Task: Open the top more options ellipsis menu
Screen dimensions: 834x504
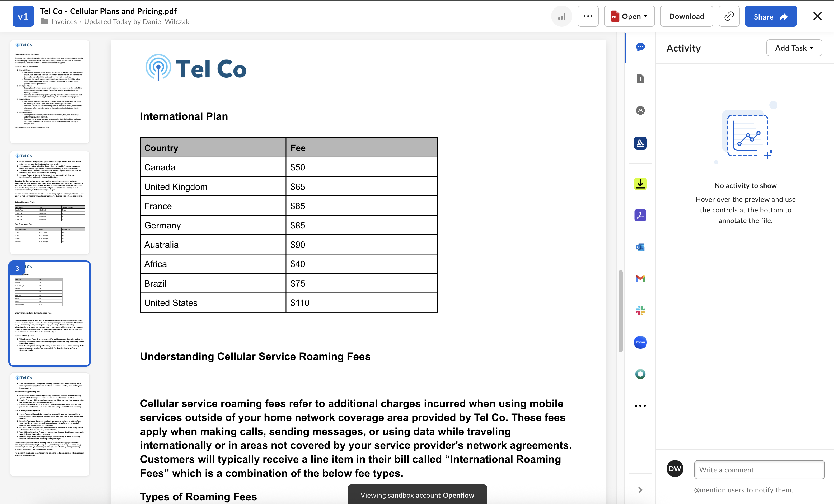Action: (x=588, y=16)
